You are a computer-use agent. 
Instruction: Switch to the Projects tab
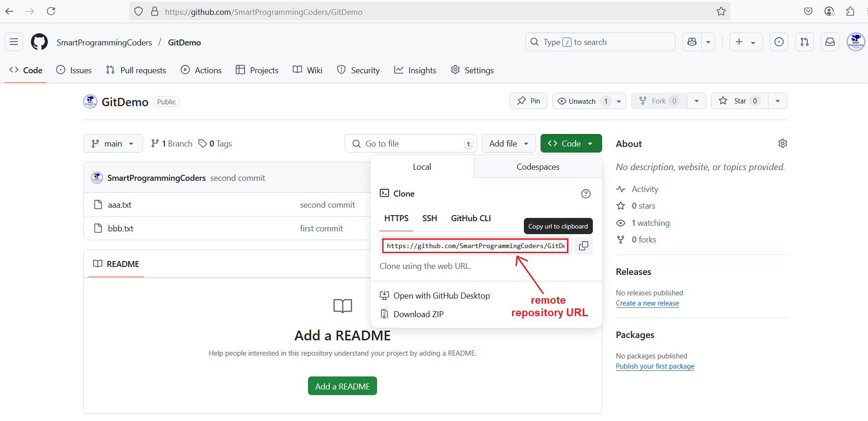pos(257,70)
